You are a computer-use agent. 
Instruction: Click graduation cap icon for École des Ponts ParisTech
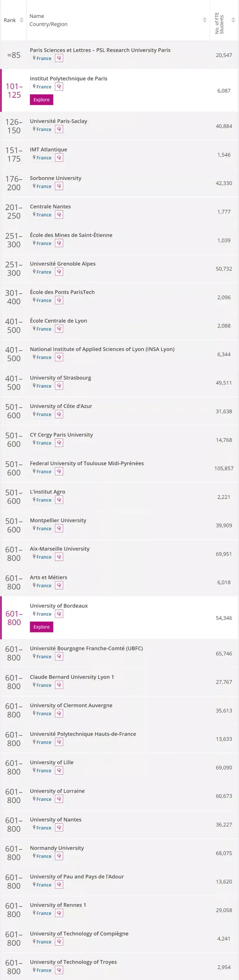[x=59, y=300]
